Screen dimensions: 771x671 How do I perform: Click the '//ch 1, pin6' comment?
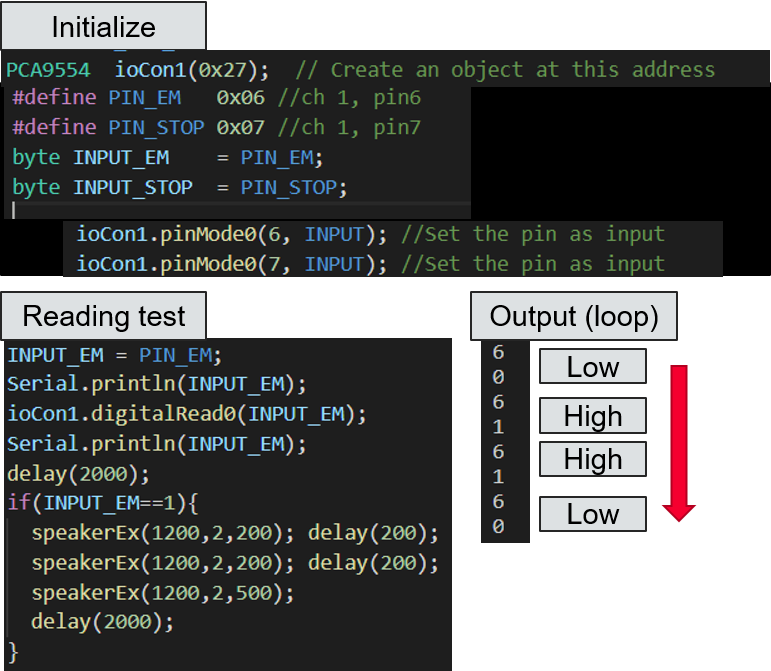click(350, 97)
